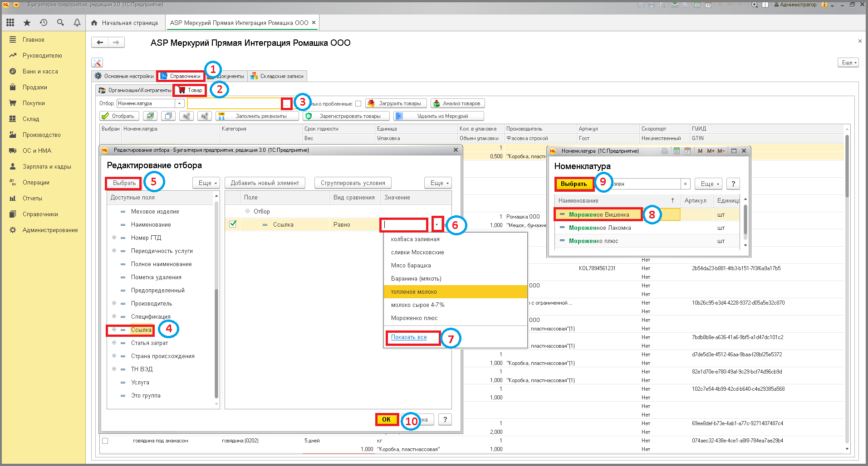868x466 pixels.
Task: Expand Номер ГТД field node
Action: (x=114, y=238)
